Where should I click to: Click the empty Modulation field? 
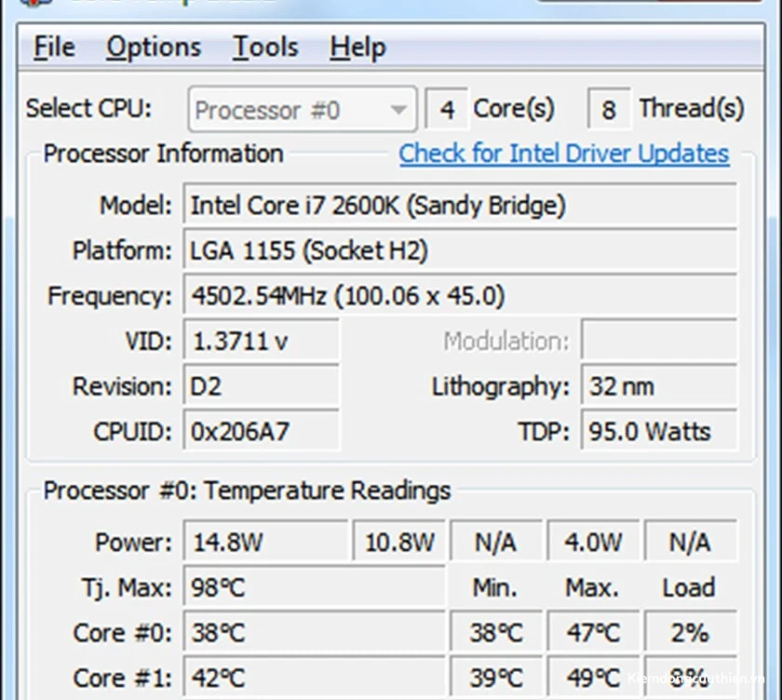point(659,341)
